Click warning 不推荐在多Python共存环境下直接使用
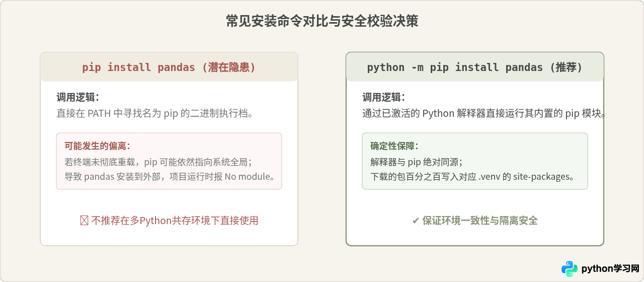This screenshot has height=282, width=644. pyautogui.click(x=169, y=221)
